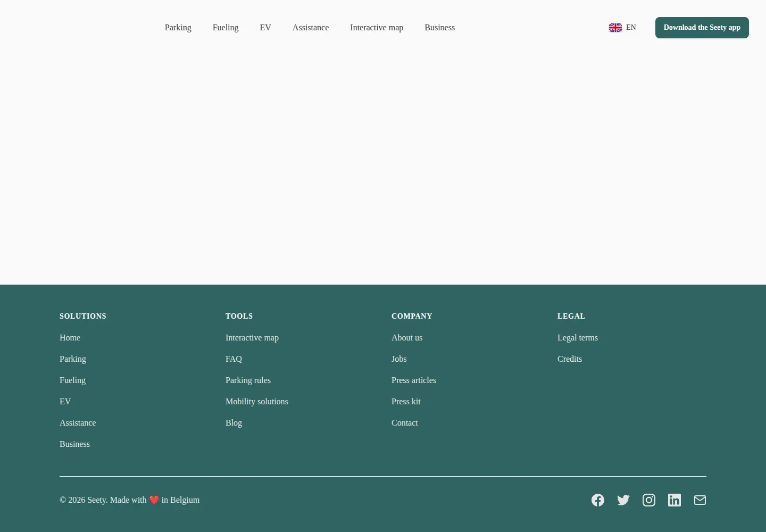The width and height of the screenshot is (766, 532).
Task: Follow the footer EV link under Solutions
Action: (65, 402)
